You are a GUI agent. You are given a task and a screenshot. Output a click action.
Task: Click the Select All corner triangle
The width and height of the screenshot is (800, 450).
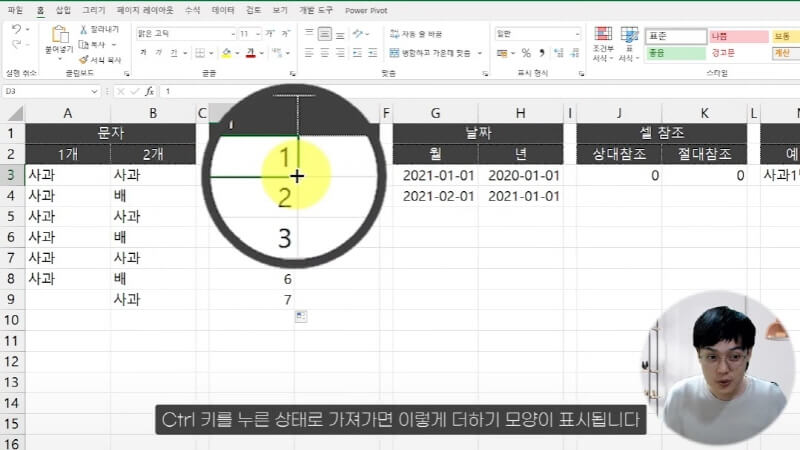click(15, 113)
